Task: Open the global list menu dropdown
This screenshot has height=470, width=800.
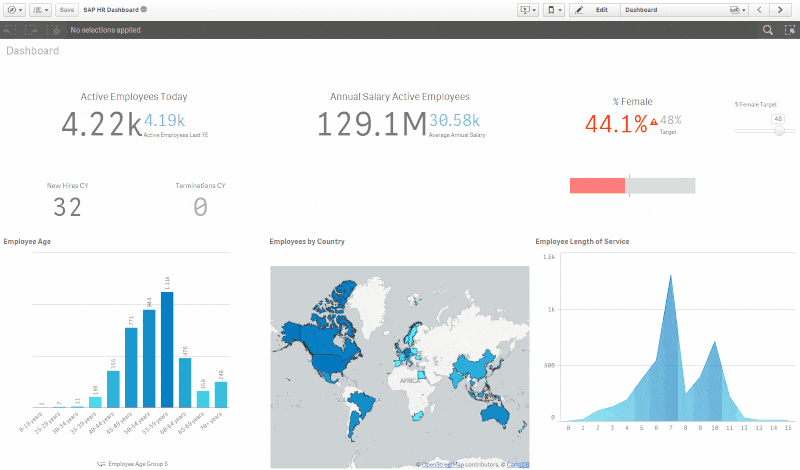Action: pyautogui.click(x=41, y=9)
